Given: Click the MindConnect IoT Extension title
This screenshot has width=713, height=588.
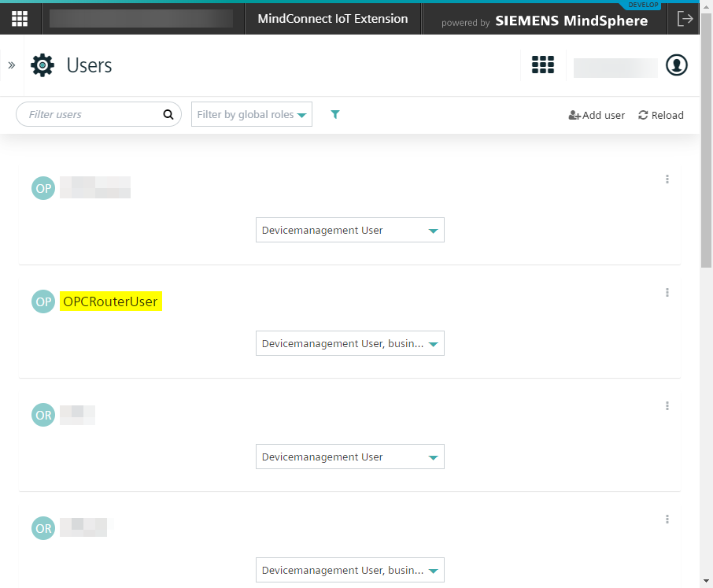Looking at the screenshot, I should click(333, 19).
